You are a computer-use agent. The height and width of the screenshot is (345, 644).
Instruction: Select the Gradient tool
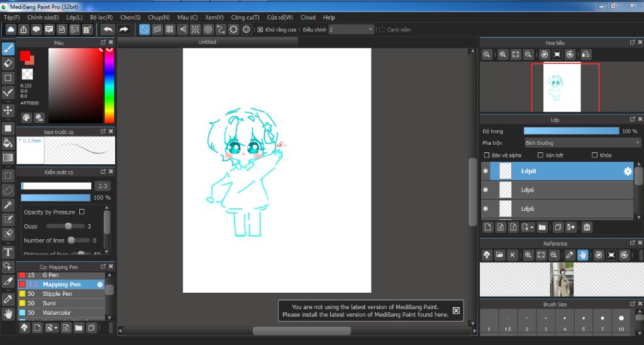tap(8, 157)
